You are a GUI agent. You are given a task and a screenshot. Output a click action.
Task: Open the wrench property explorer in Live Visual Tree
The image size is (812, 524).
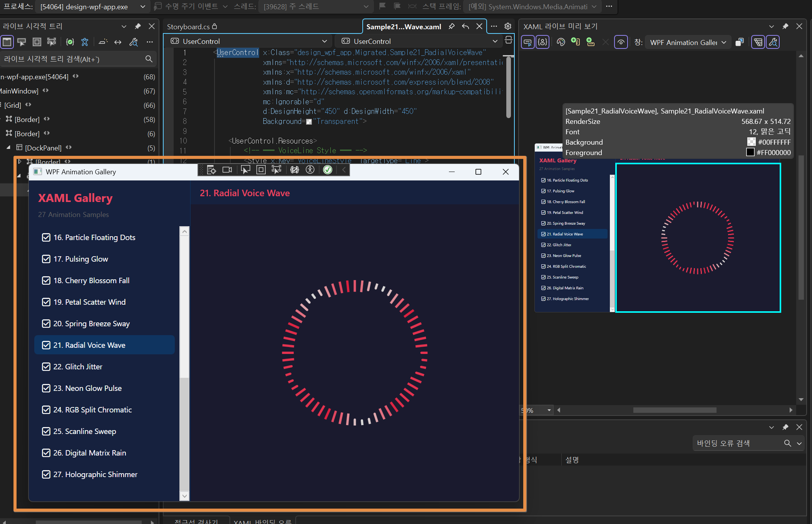pyautogui.click(x=134, y=42)
